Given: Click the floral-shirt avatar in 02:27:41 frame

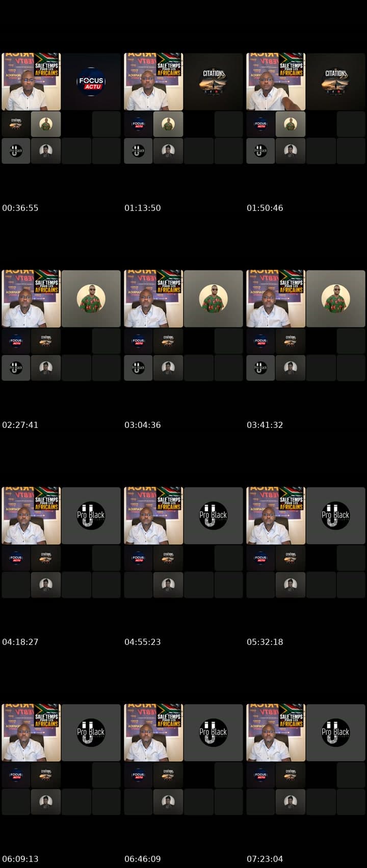Looking at the screenshot, I should (x=91, y=299).
